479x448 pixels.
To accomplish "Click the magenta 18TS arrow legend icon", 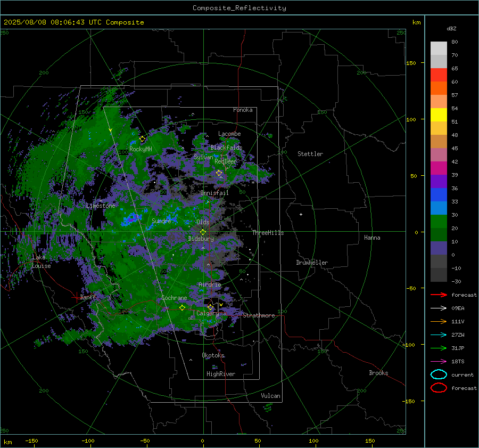I will 439,362.
